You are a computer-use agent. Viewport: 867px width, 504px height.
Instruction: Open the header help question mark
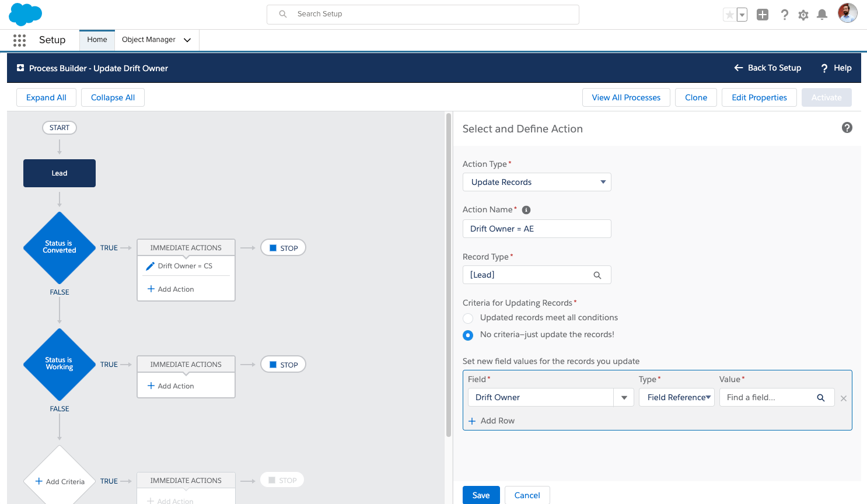[x=785, y=15]
